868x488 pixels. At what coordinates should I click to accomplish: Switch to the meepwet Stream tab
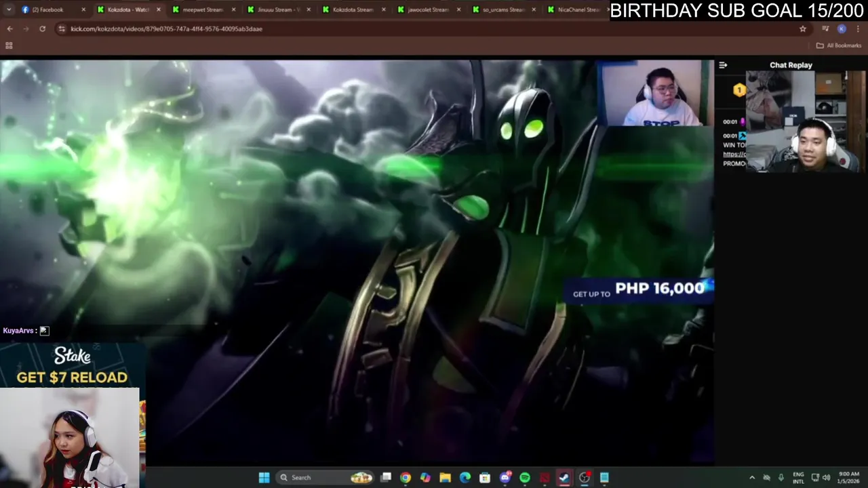click(202, 9)
